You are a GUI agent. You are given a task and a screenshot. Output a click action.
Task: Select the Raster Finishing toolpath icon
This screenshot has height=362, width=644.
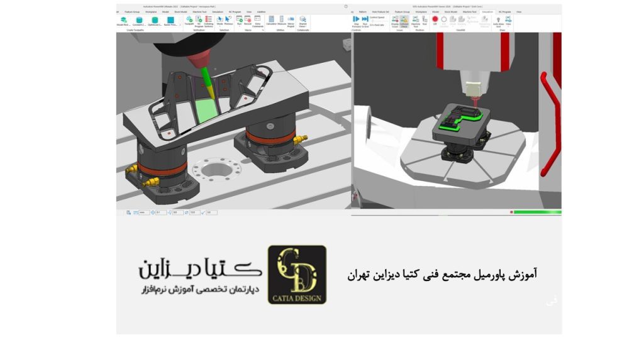(170, 21)
